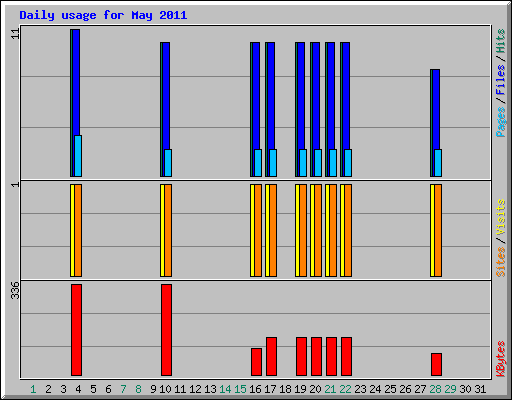
Task: Click day label '13' on the x-axis
Action: 210,389
